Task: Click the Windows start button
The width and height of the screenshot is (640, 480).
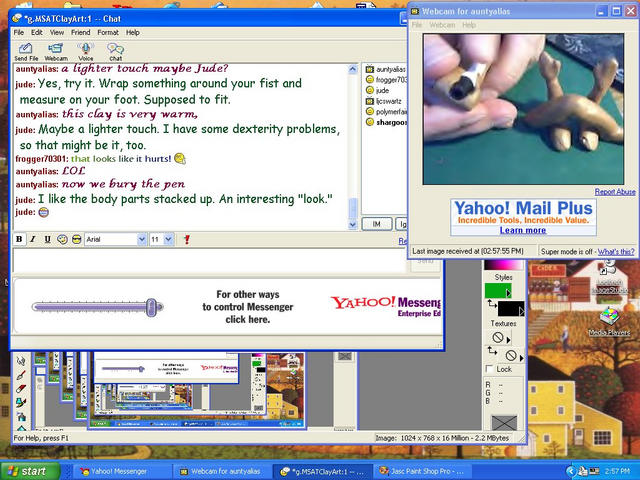Action: tap(30, 471)
